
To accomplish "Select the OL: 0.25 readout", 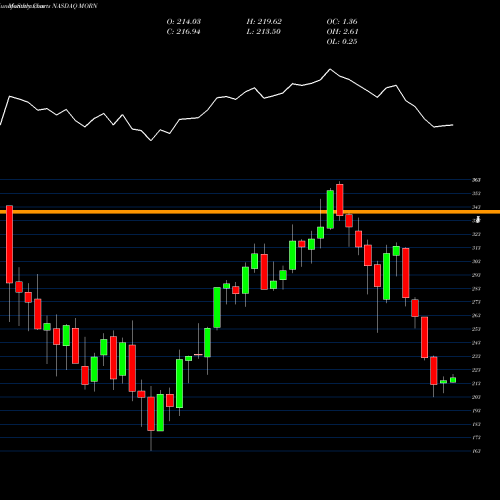I will 342,42.
